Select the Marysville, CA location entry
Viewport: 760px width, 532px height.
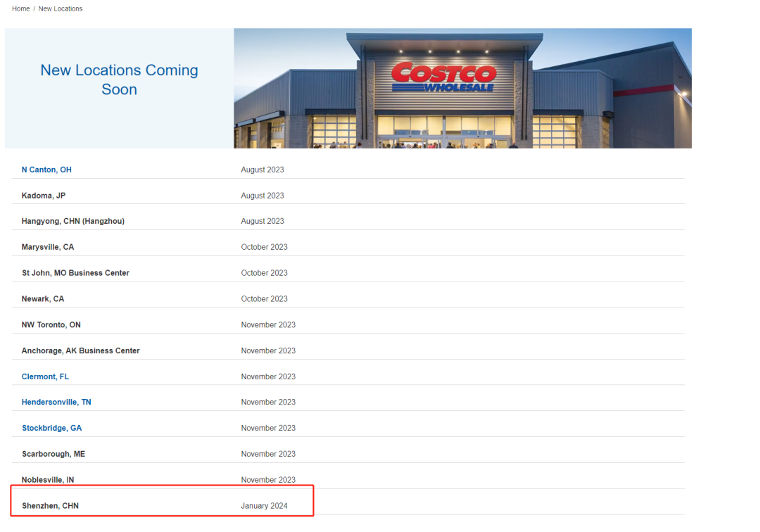coord(47,247)
